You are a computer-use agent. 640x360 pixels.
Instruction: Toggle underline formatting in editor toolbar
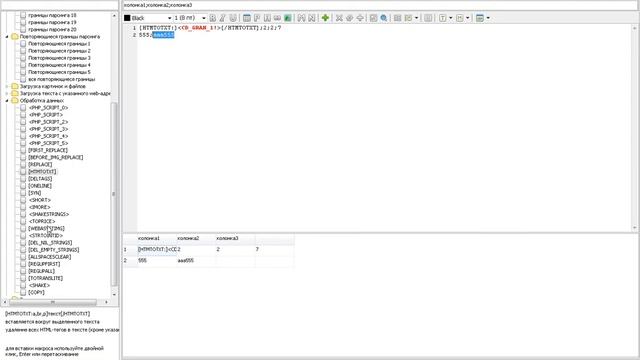tap(233, 18)
